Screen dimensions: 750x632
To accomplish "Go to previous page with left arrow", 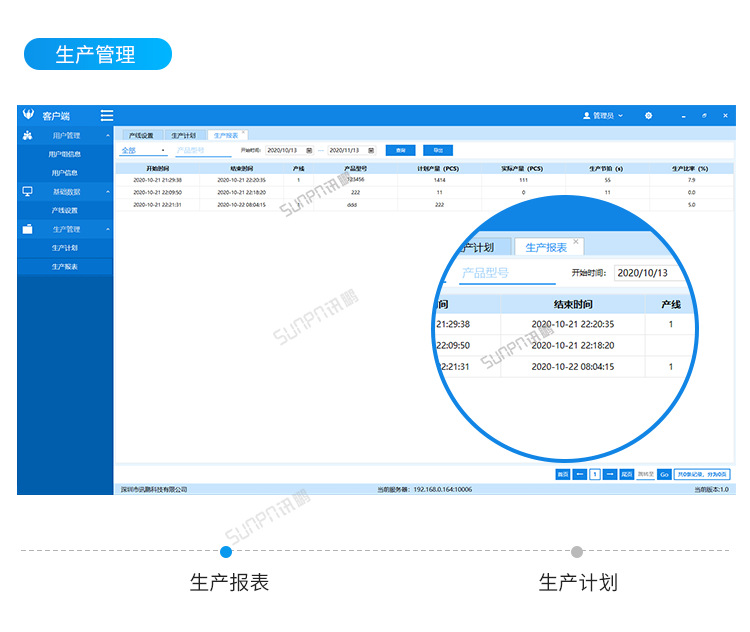I will click(x=579, y=474).
